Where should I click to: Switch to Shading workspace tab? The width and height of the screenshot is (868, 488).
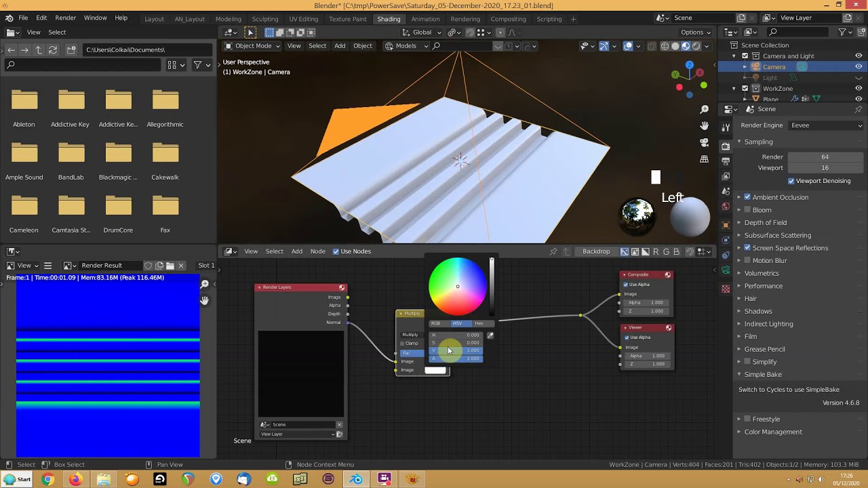[389, 19]
